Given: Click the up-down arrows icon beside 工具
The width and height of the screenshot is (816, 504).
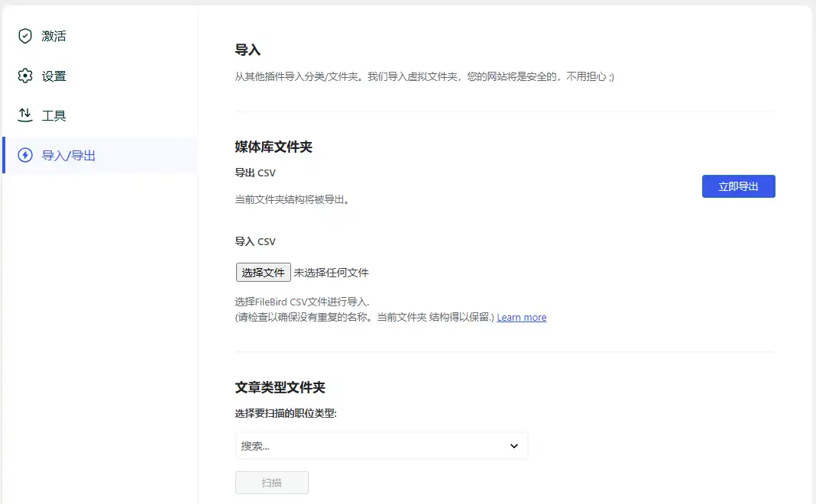Looking at the screenshot, I should coord(24,115).
